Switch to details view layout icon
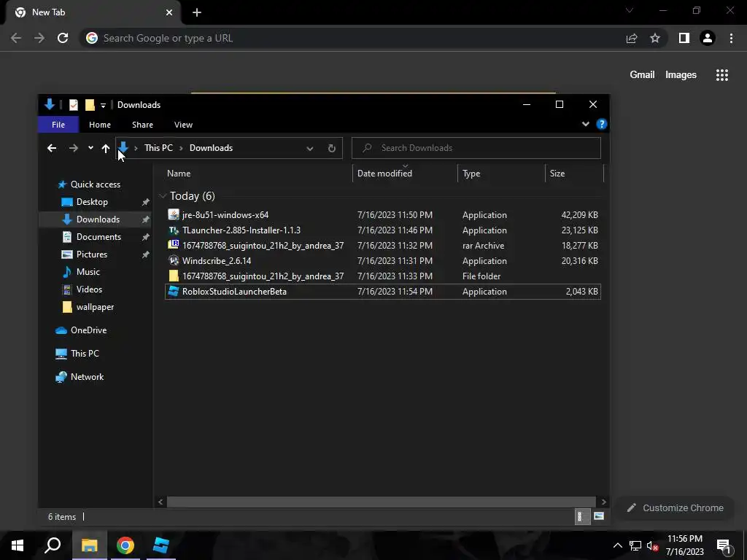747x560 pixels. [x=581, y=516]
